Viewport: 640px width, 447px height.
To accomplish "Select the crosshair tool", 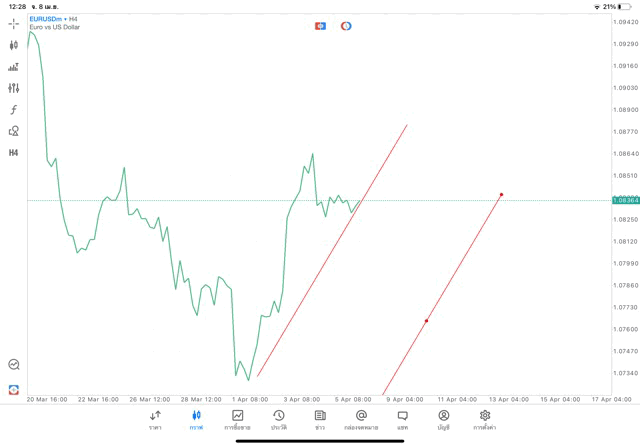I will point(14,23).
